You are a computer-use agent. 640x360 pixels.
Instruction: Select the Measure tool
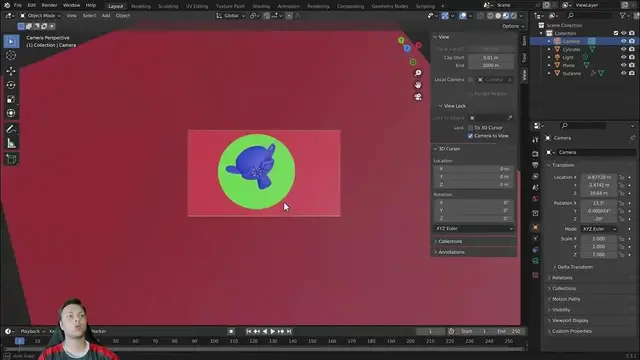(11, 143)
